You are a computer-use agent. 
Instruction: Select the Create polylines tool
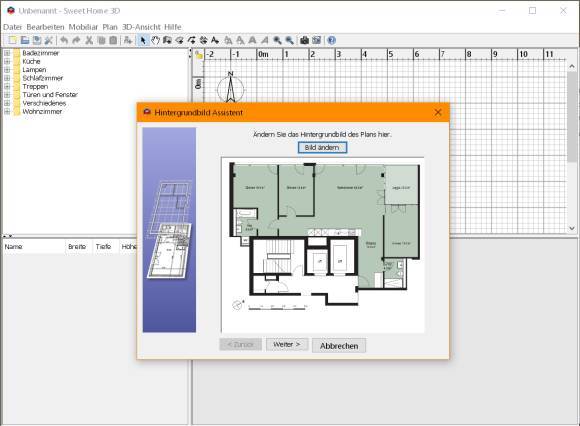coord(191,40)
